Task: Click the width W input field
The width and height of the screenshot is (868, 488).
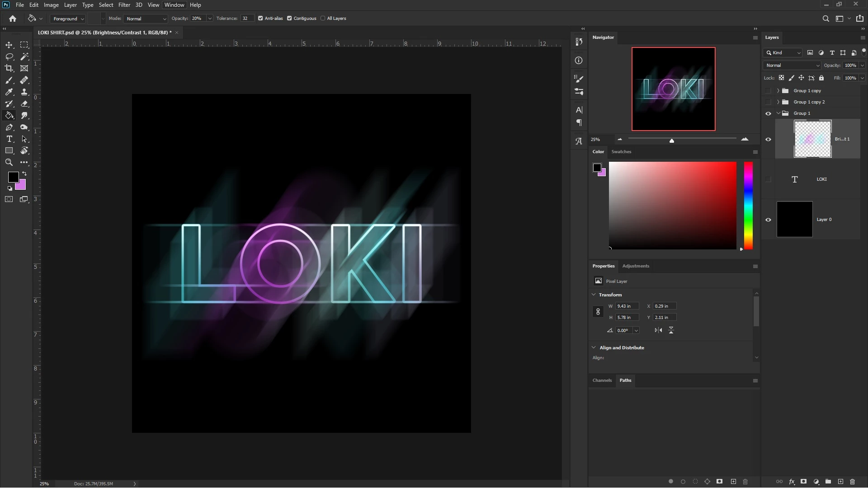Action: click(x=627, y=306)
